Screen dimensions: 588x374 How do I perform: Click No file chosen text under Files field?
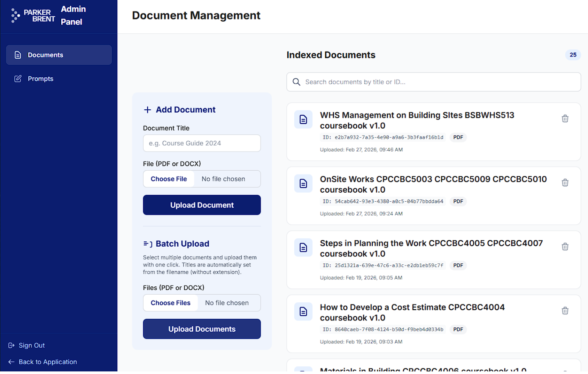click(x=227, y=303)
